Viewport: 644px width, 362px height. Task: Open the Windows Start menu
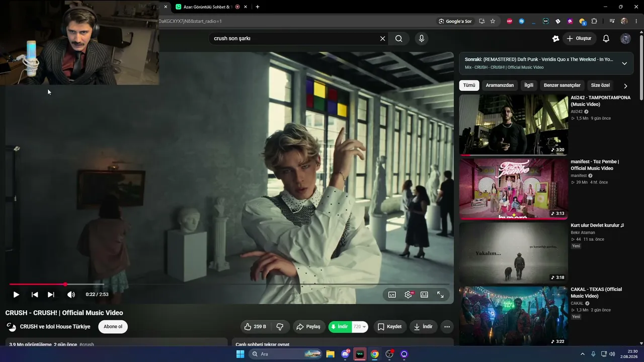pos(240,354)
